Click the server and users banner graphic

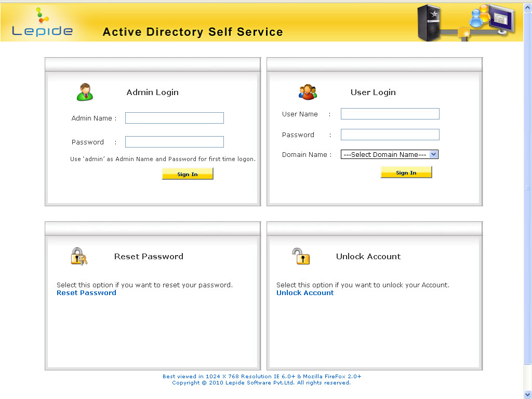(x=466, y=23)
